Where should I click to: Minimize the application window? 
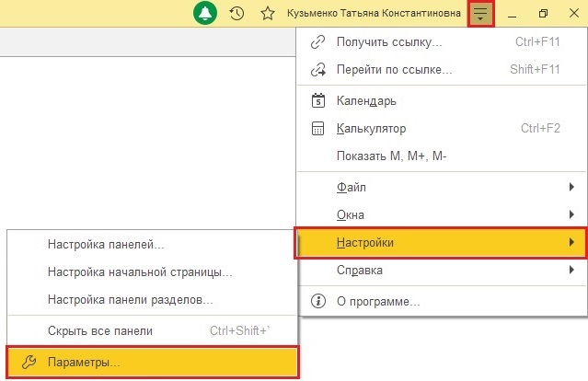tap(513, 14)
